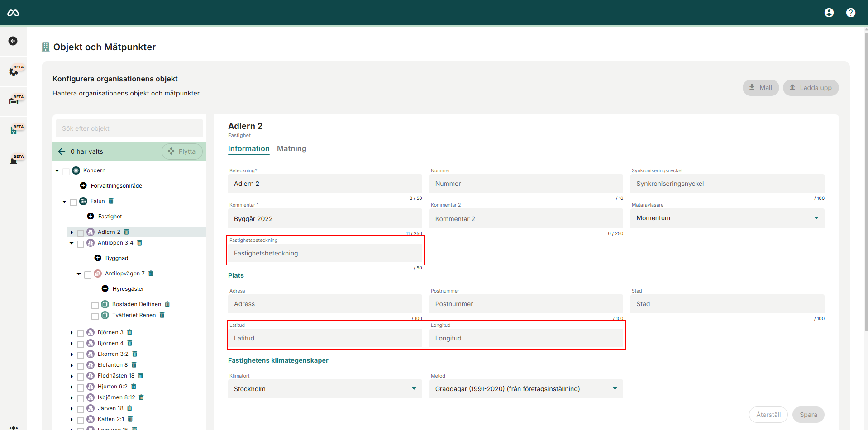Screen dimensions: 868x430
Task: Click into the Fastighetsbeteckning input field
Action: coord(324,254)
